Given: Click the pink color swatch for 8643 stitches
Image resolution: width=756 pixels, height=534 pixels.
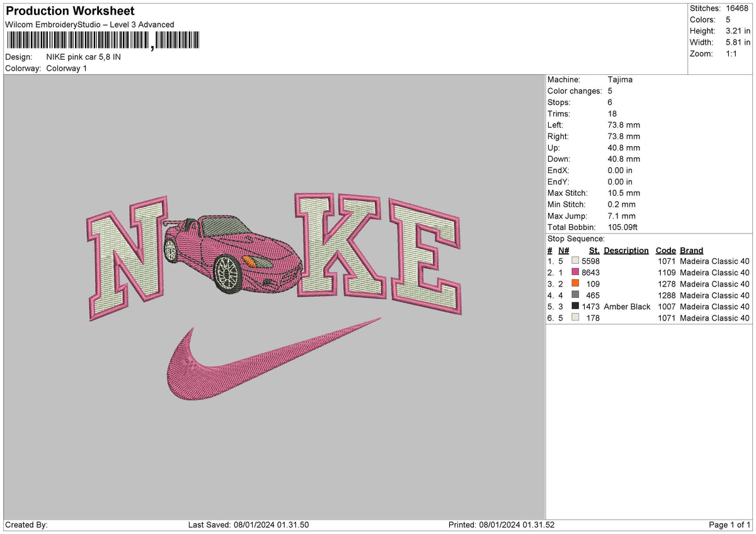Looking at the screenshot, I should coord(575,273).
